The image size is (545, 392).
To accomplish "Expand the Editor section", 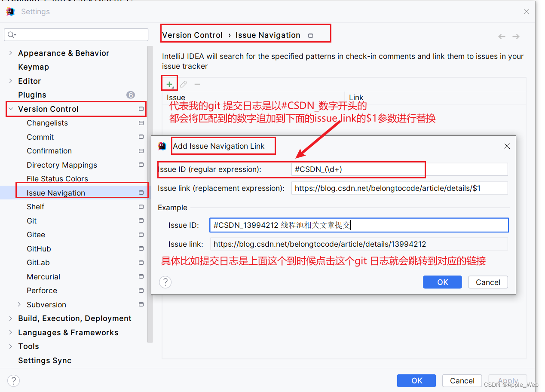I will [11, 81].
